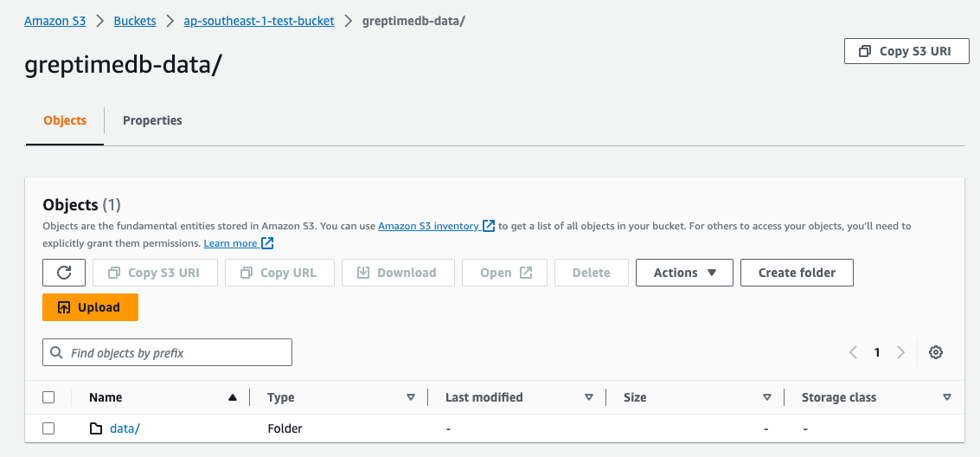Open the ap-southeast-1-test-bucket breadcrumb link

(x=259, y=21)
